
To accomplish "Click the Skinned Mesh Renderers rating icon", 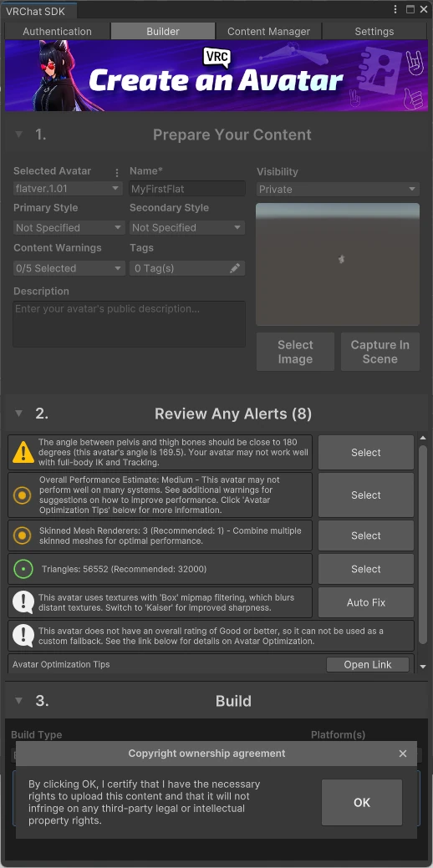I will 22,536.
